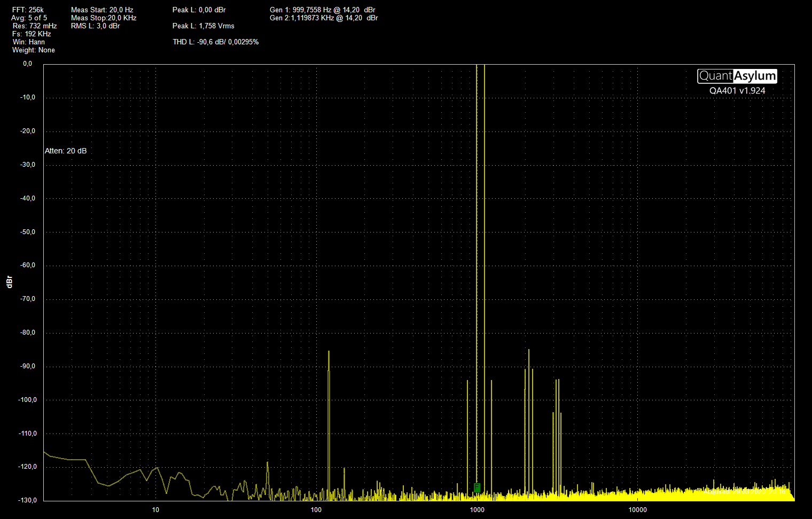
Task: Click the Atten: 20 dB label
Action: (65, 151)
